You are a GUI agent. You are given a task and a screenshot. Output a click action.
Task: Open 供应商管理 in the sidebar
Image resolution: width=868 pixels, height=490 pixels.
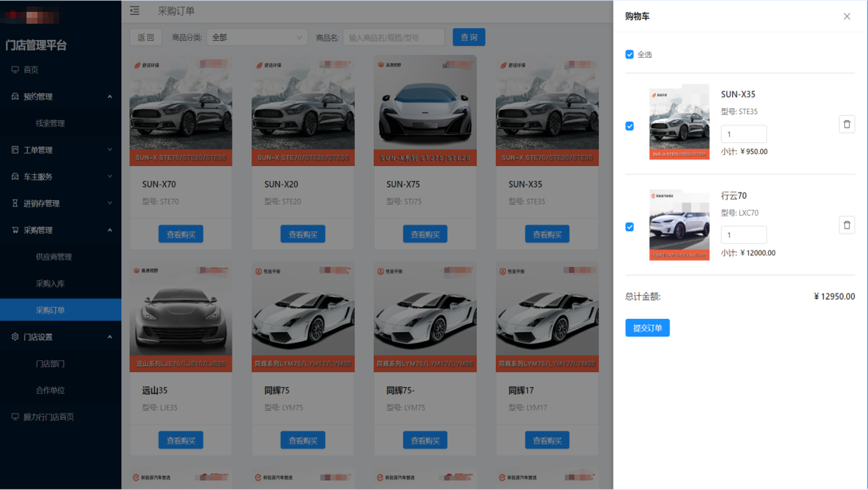tap(54, 257)
